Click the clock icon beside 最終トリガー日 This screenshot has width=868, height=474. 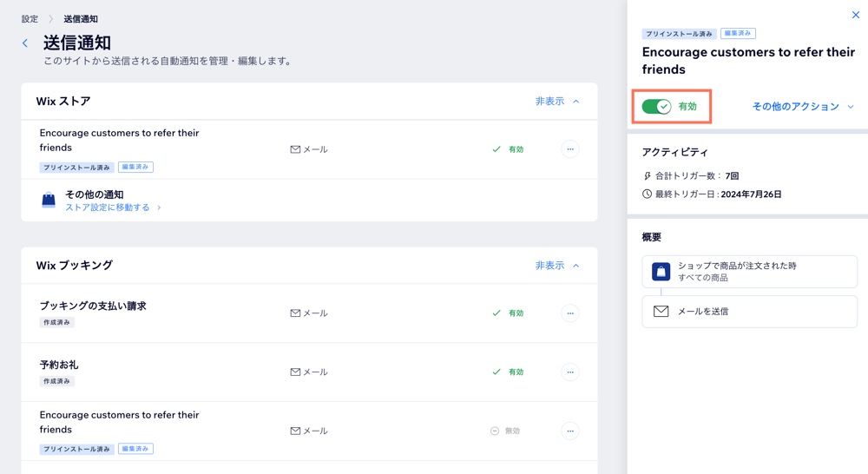[648, 194]
